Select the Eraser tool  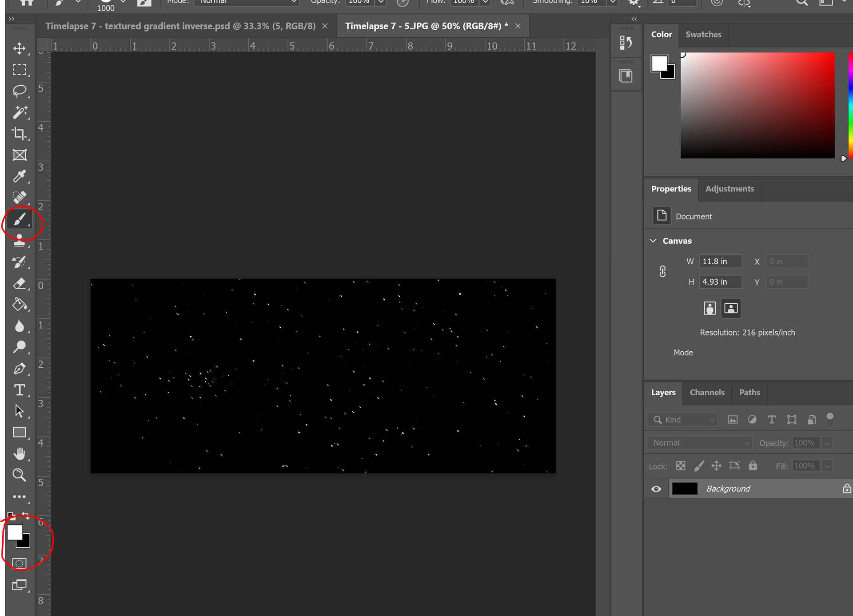pos(19,283)
